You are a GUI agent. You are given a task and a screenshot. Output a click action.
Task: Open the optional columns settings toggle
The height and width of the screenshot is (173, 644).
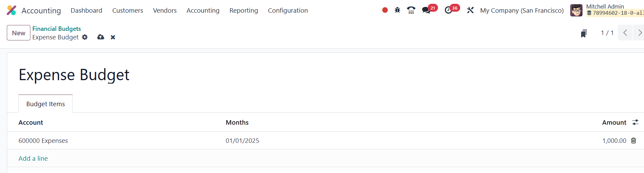coord(635,122)
